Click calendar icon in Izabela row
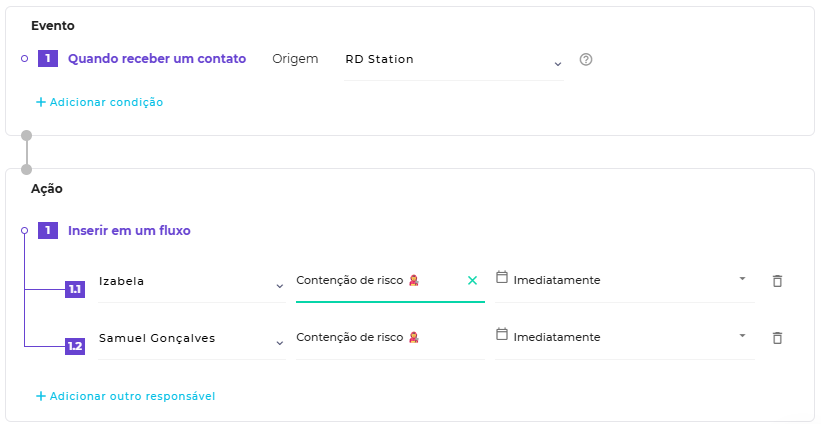This screenshot has height=424, width=821. tap(502, 277)
